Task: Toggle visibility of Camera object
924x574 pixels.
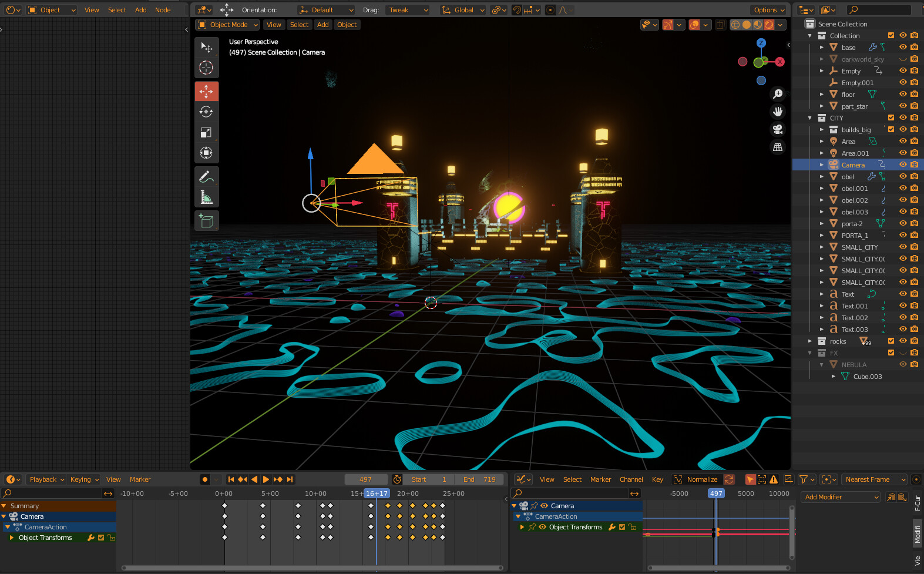Action: click(x=903, y=165)
